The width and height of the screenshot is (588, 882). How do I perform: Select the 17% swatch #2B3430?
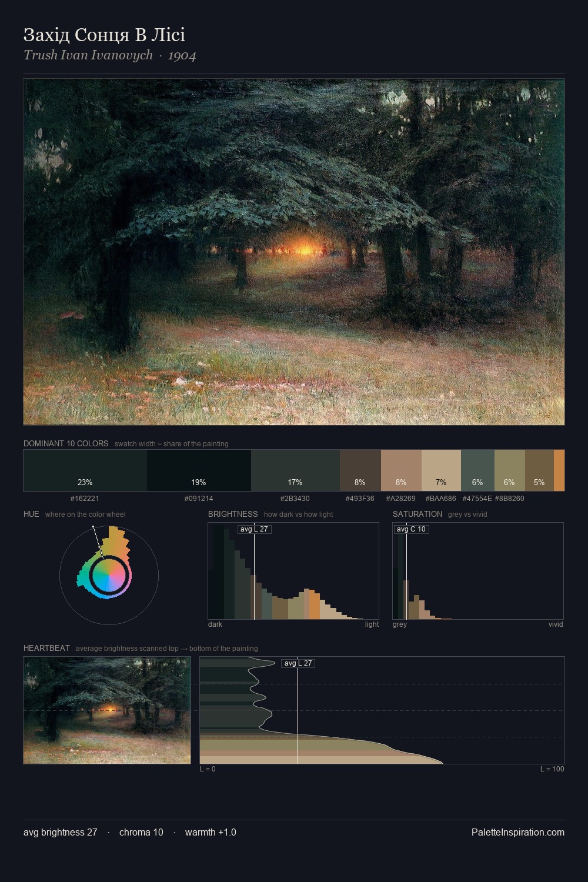[x=295, y=470]
